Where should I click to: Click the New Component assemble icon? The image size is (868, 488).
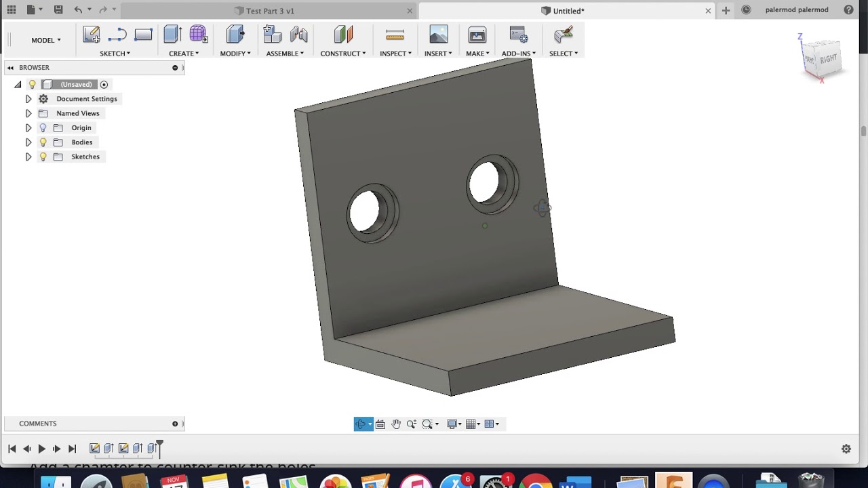point(273,35)
